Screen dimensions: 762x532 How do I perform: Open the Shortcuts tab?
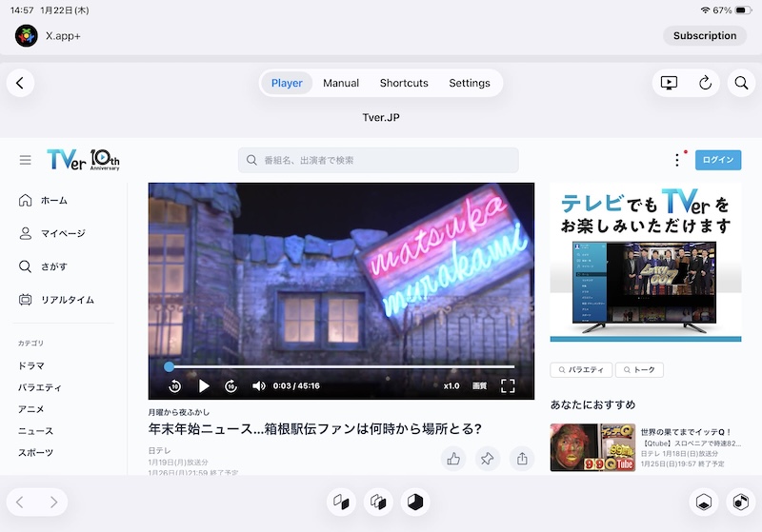[404, 83]
